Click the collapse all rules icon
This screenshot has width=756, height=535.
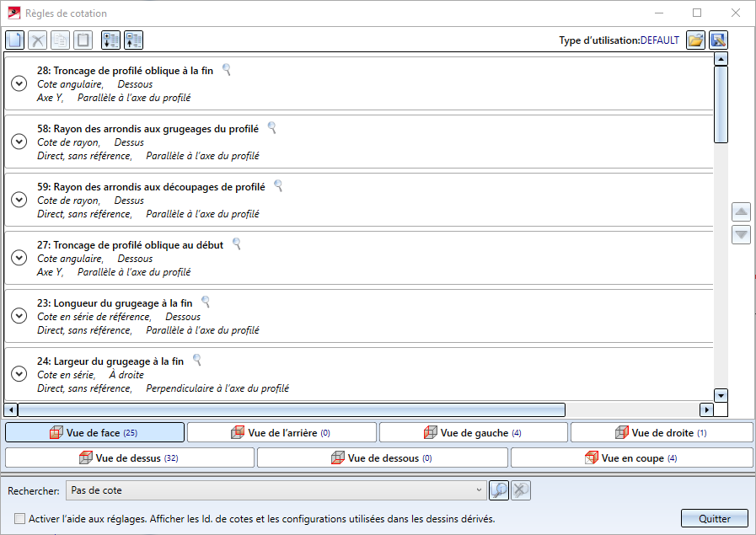click(x=133, y=40)
